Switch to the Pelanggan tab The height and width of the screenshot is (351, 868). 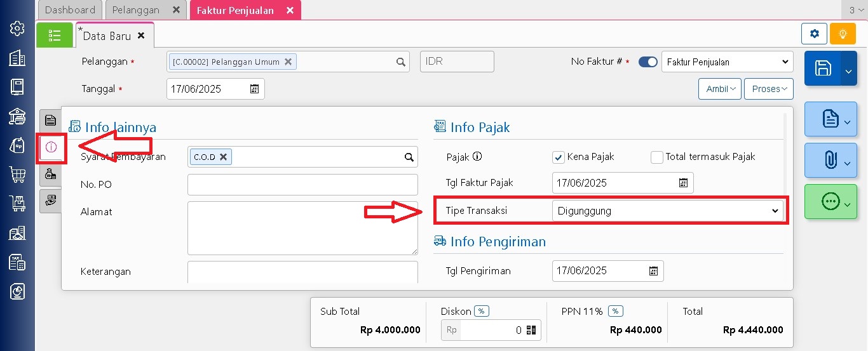pyautogui.click(x=136, y=10)
